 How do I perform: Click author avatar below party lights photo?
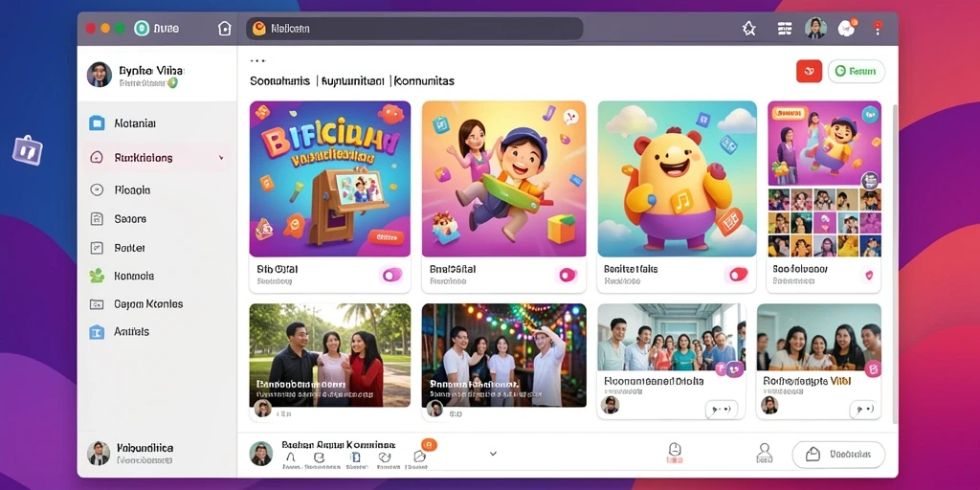click(x=434, y=408)
